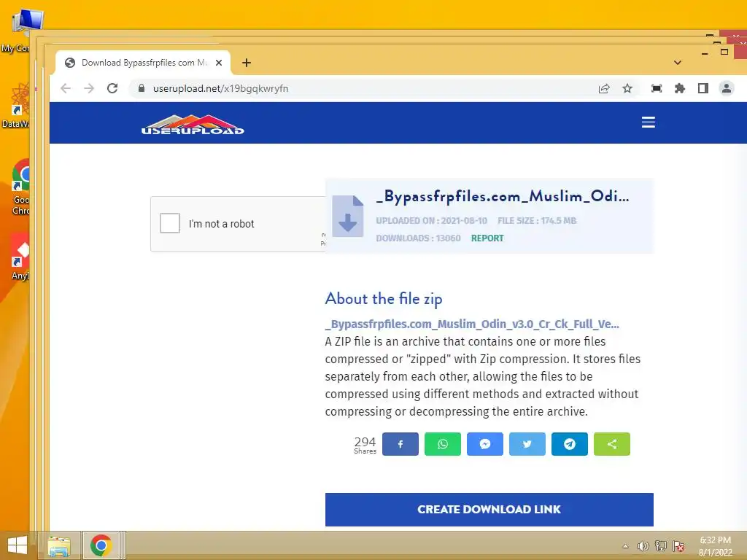Click the CREATE DOWNLOAD LINK button
This screenshot has width=747, height=560.
pyautogui.click(x=489, y=510)
